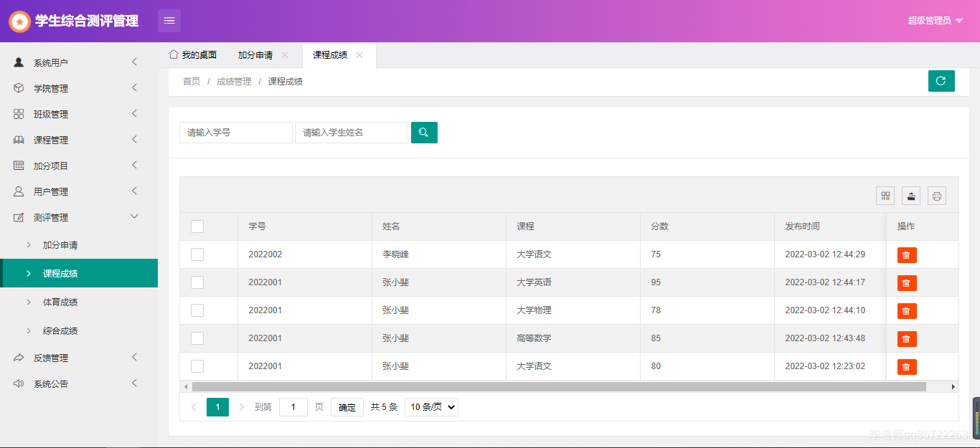Screen dimensions: 980x448
Task: Select the 课程成绩 tab
Action: point(330,55)
